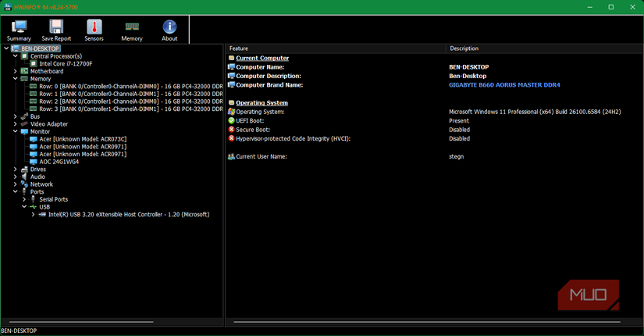644x336 pixels.
Task: Select Row: 0 Controller0-ChannelA-DIMM0 memory entry
Action: click(130, 87)
